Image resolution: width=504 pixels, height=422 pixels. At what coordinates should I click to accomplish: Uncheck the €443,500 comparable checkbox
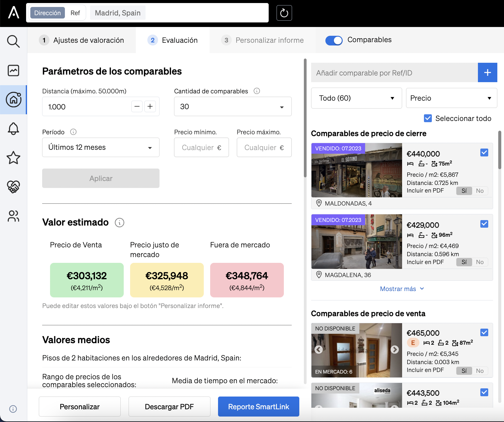pyautogui.click(x=484, y=392)
